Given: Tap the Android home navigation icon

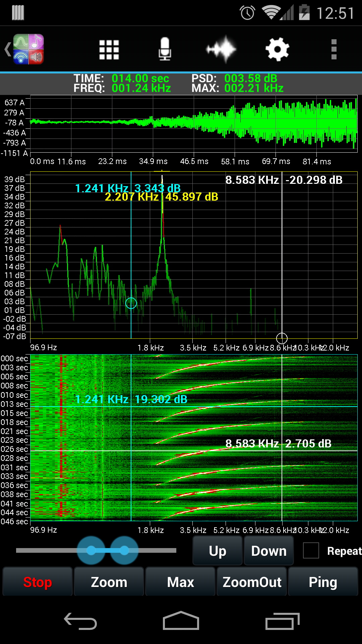Looking at the screenshot, I should (x=181, y=621).
